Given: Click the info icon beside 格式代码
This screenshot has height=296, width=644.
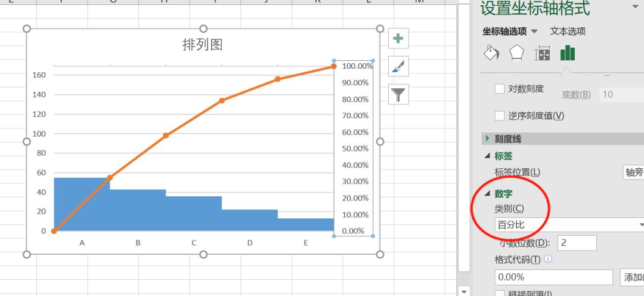Looking at the screenshot, I should click(x=548, y=259).
